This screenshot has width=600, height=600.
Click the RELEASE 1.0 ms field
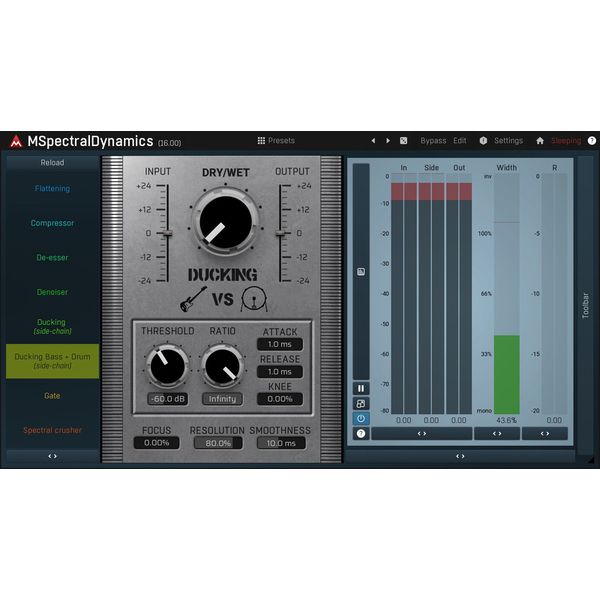280,372
